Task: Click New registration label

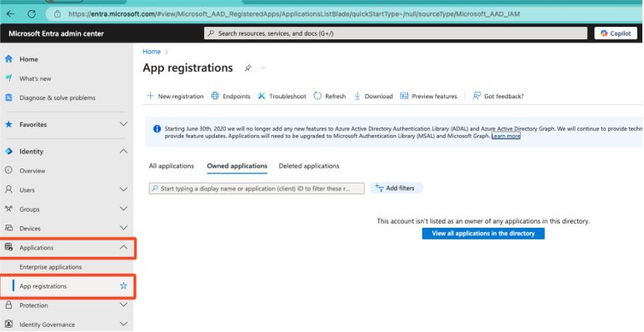Action: click(181, 96)
